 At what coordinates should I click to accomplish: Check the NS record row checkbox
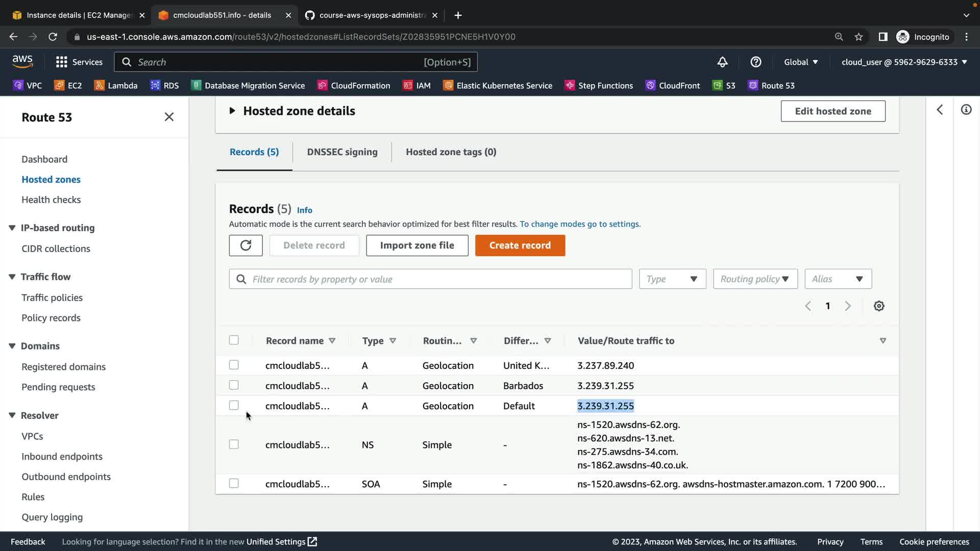[234, 445]
